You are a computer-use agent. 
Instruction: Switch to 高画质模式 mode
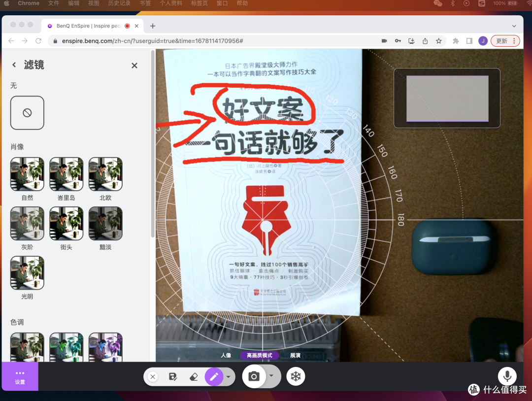tap(260, 355)
